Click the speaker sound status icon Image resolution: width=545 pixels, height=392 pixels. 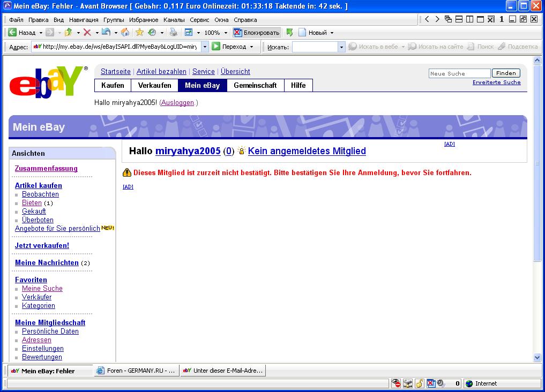click(441, 383)
